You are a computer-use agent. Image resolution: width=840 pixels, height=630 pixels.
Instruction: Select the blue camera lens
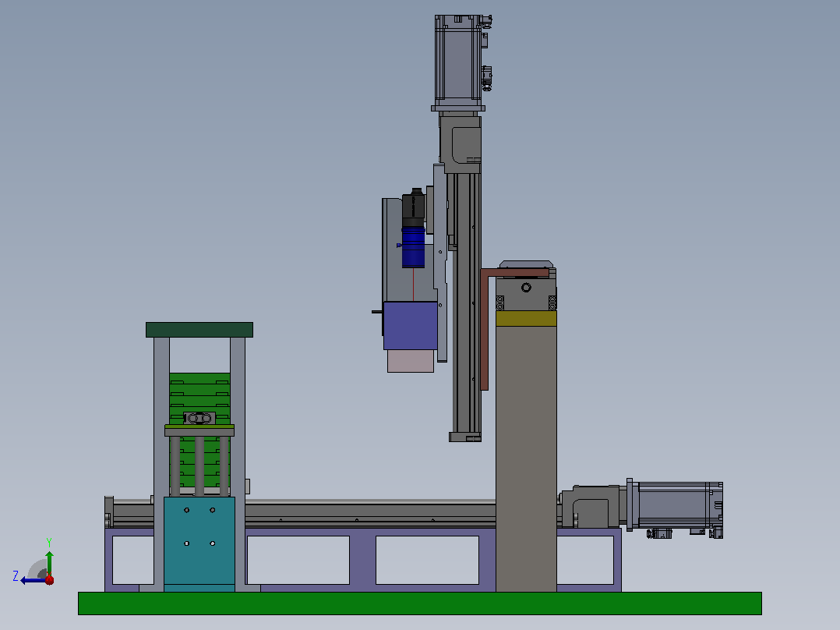tap(413, 247)
